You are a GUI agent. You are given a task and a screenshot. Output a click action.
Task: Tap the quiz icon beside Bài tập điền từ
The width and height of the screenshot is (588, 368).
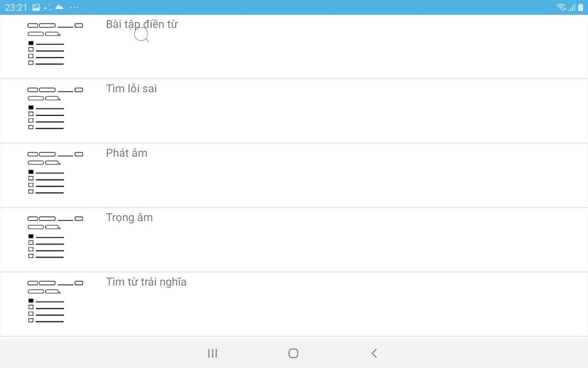pyautogui.click(x=55, y=44)
